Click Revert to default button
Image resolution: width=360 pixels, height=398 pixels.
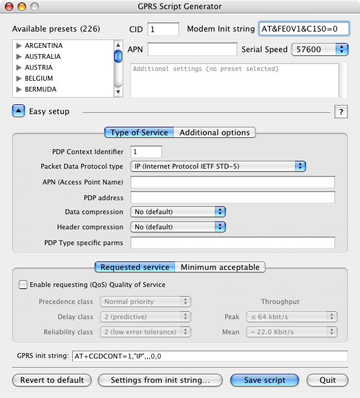pos(52,380)
